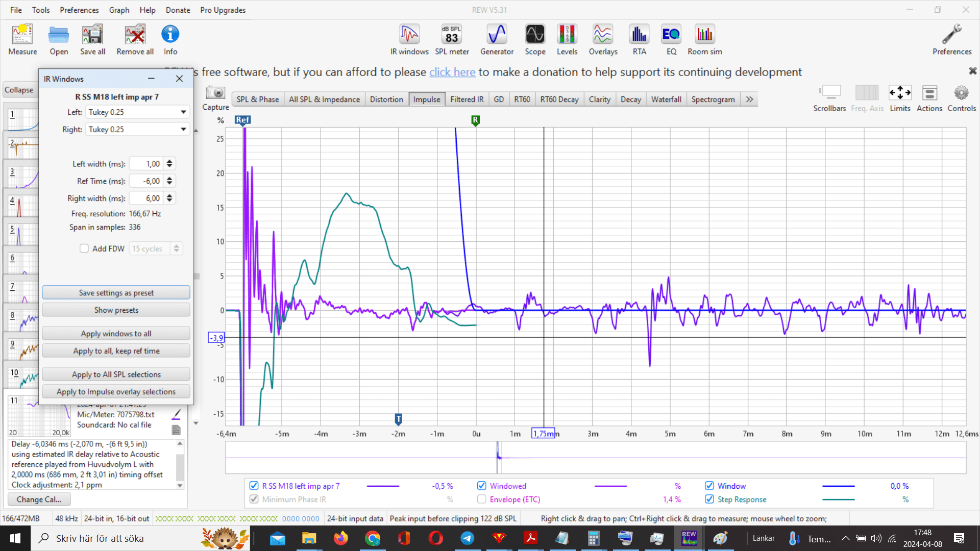
Task: Click Step Response teal trace swatch
Action: 838,499
